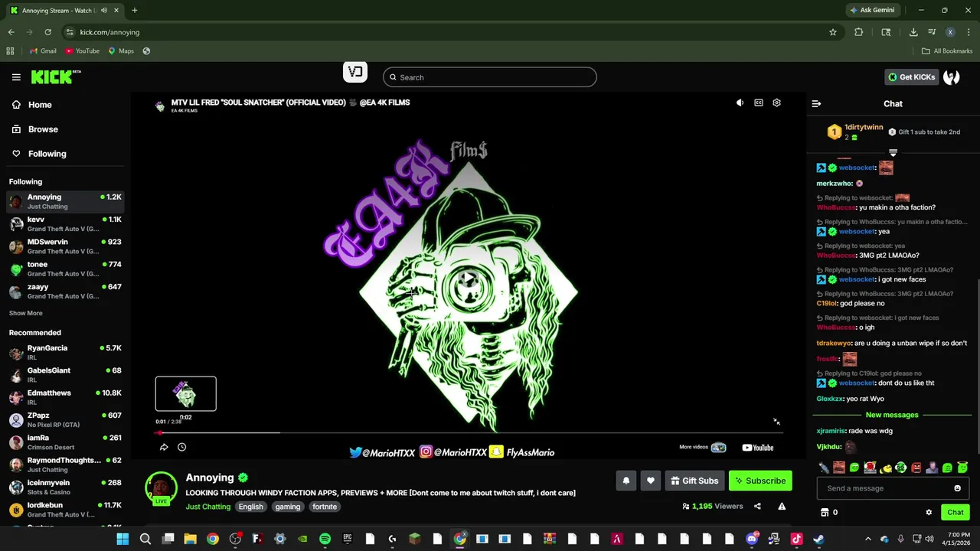Share the stream via share icon
This screenshot has height=551, width=980.
[x=757, y=506]
